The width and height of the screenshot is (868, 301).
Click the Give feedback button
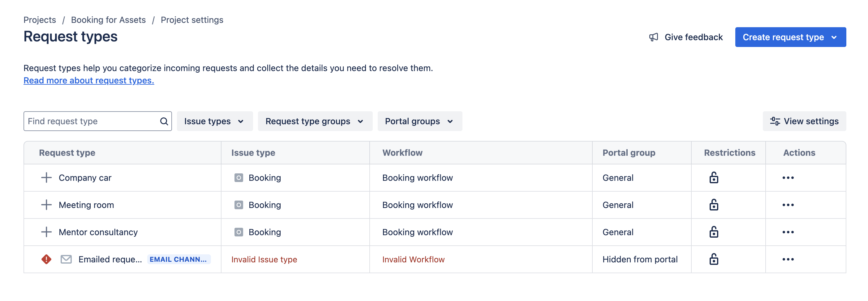pyautogui.click(x=686, y=37)
